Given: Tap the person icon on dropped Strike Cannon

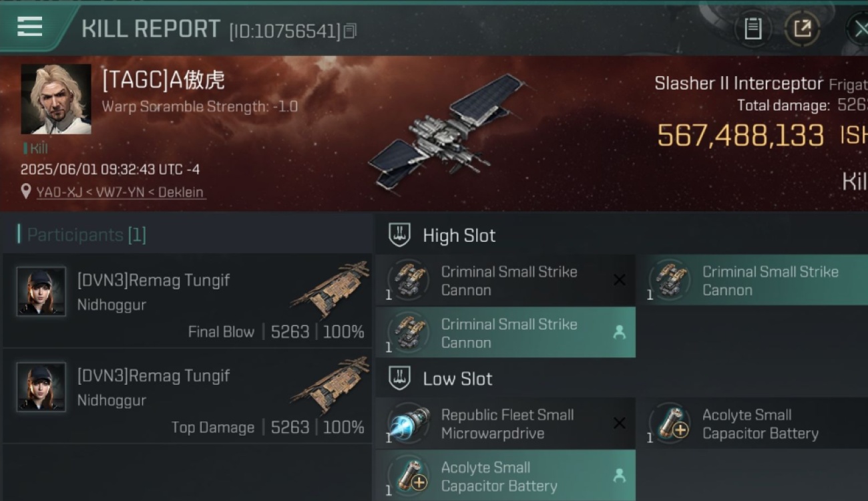Looking at the screenshot, I should tap(620, 333).
